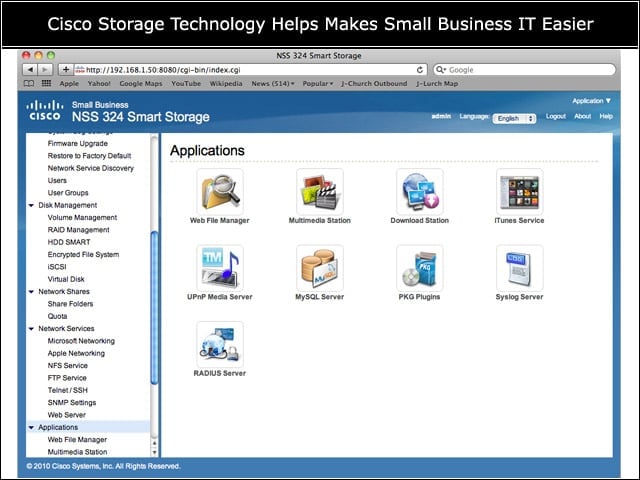Select Encrypted File System in sidebar
The image size is (640, 480).
83,255
